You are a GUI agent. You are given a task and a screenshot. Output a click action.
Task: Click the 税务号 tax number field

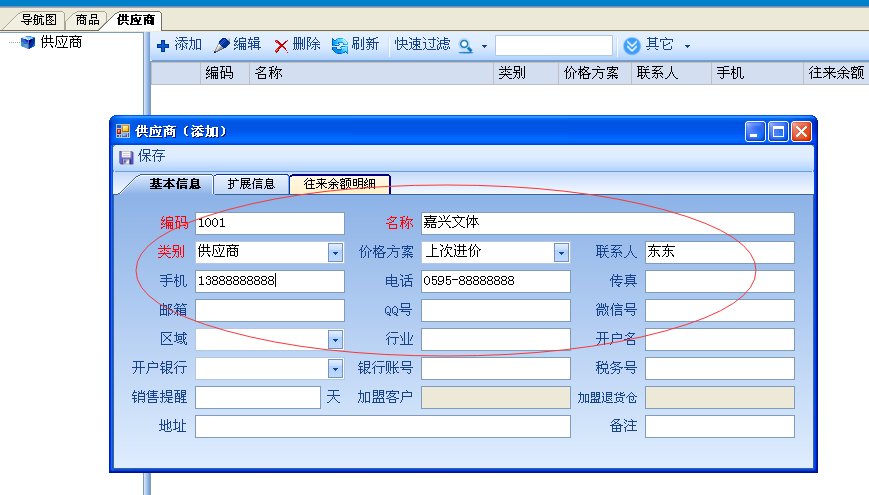pos(720,368)
